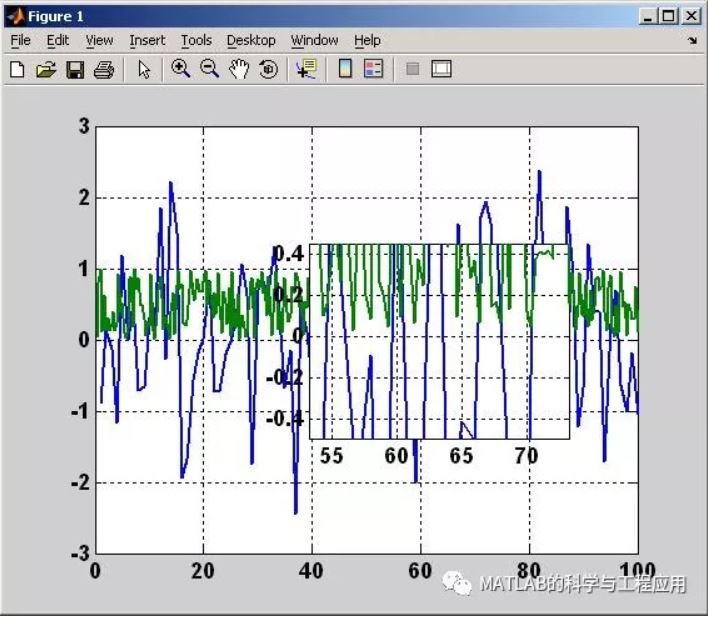
Task: Print the figure using the printer icon
Action: click(104, 70)
